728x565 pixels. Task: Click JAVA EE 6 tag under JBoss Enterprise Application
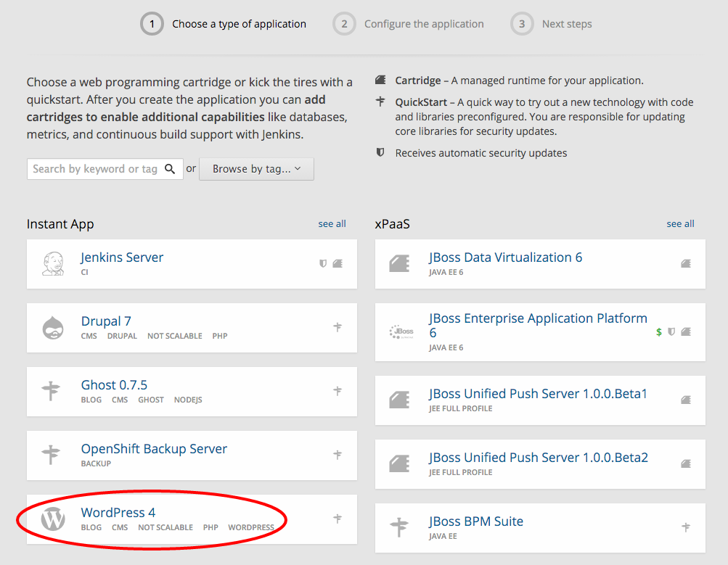(x=446, y=348)
